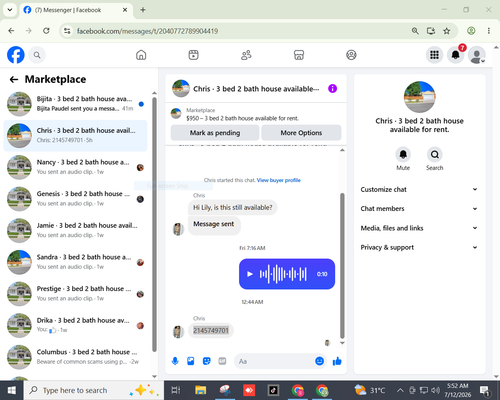Image resolution: width=500 pixels, height=400 pixels.
Task: Click the 2145749701 phone number message
Action: [x=211, y=330]
